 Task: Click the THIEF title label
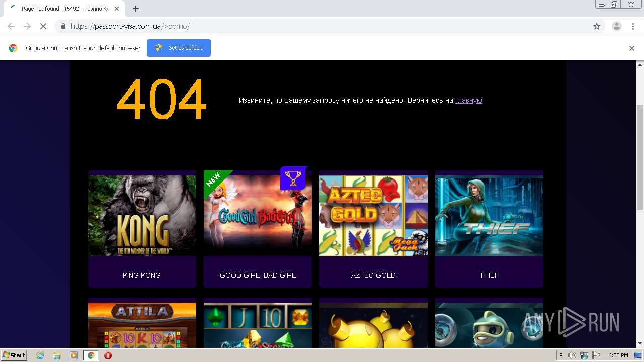[x=489, y=275]
